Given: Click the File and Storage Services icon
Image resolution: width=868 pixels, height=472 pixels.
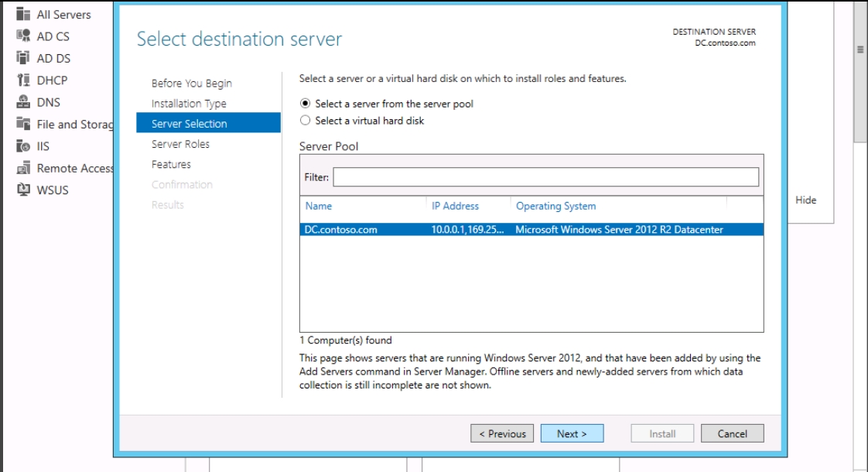Looking at the screenshot, I should click(23, 124).
